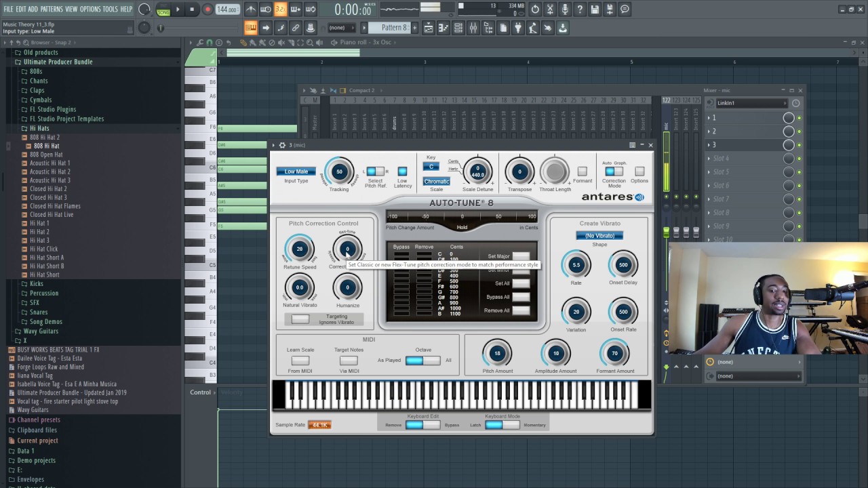Viewport: 868px width, 488px height.
Task: Click the Tracking knob
Action: (339, 171)
